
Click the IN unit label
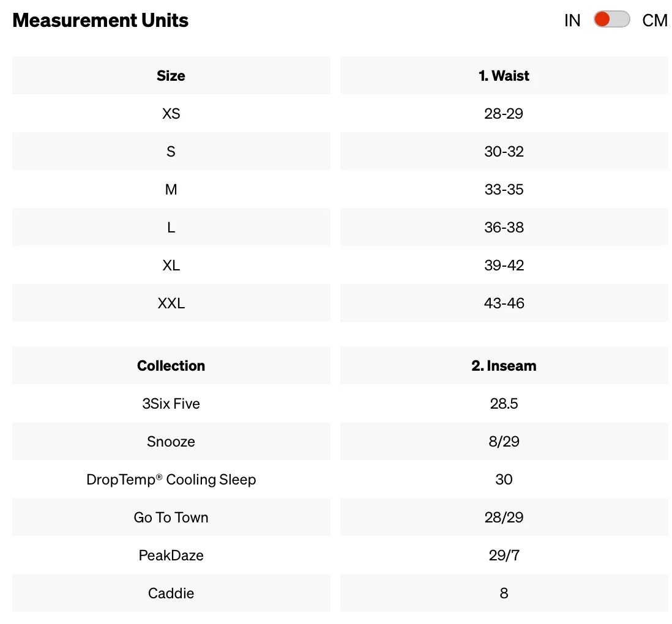(572, 20)
